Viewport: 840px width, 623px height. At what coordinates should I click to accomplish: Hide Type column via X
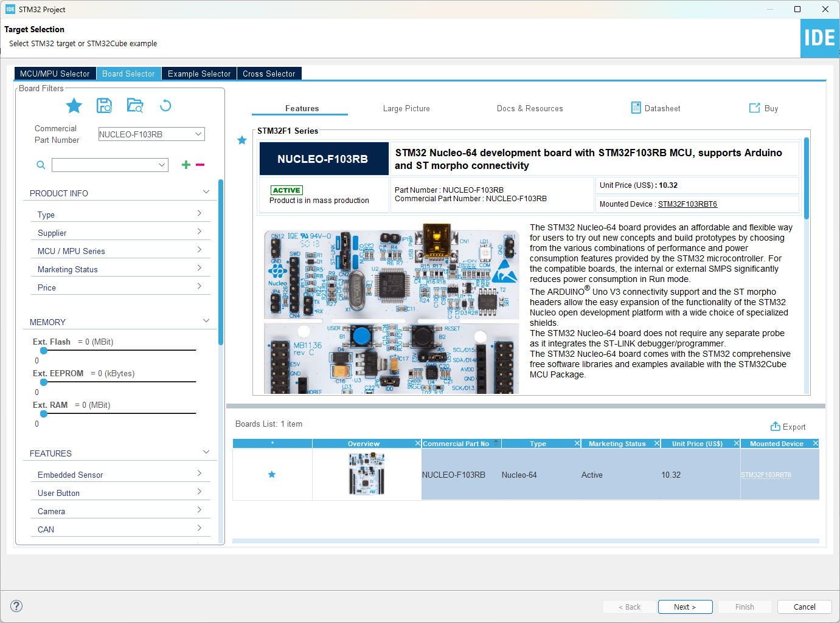pos(577,444)
